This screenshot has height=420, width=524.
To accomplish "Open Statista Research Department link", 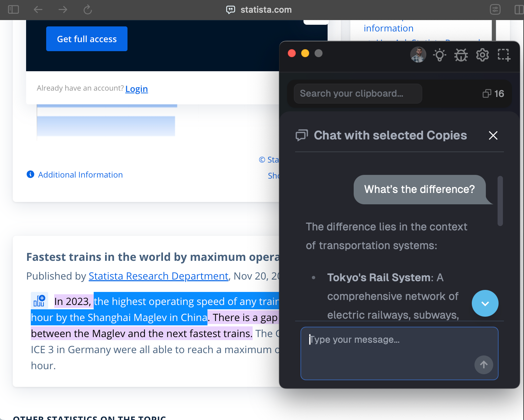I will 158,276.
